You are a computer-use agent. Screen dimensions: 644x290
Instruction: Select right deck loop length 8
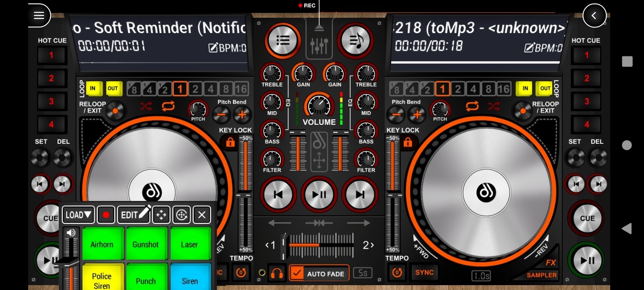pyautogui.click(x=489, y=89)
